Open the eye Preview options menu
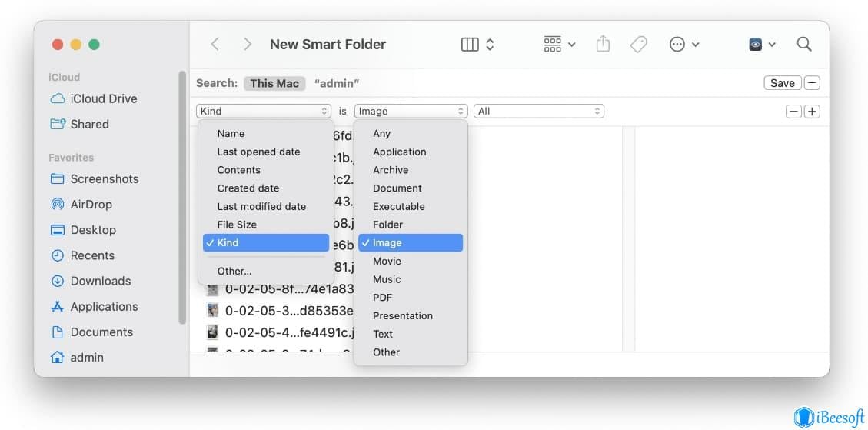 [762, 45]
